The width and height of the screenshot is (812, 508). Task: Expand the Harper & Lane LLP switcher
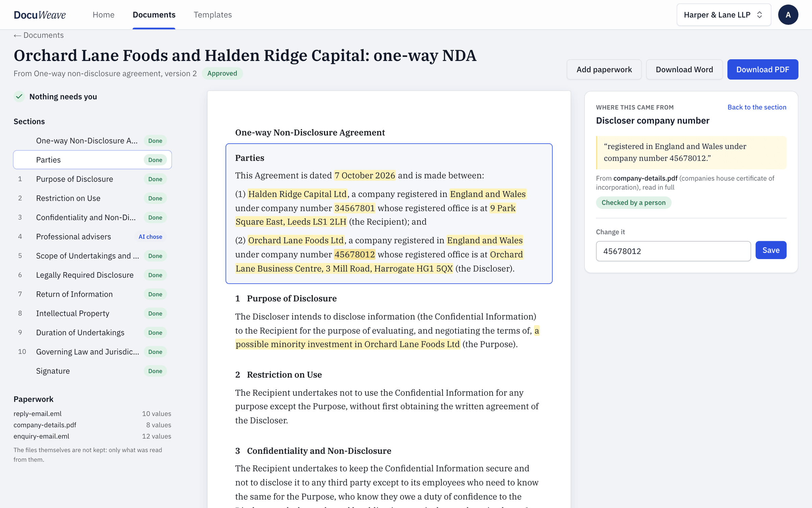(x=724, y=15)
